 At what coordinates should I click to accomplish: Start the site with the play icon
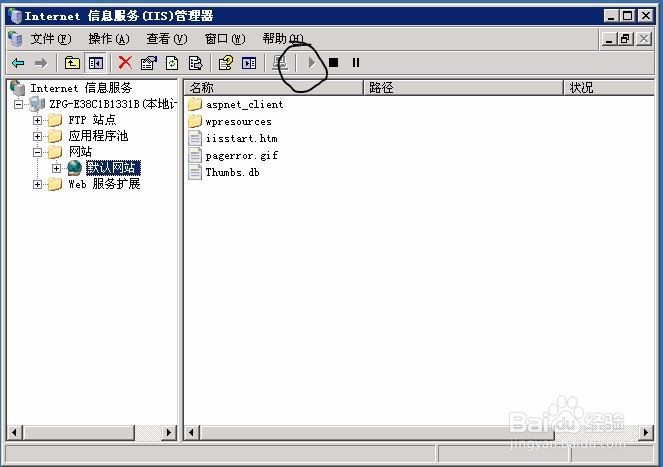(x=312, y=63)
